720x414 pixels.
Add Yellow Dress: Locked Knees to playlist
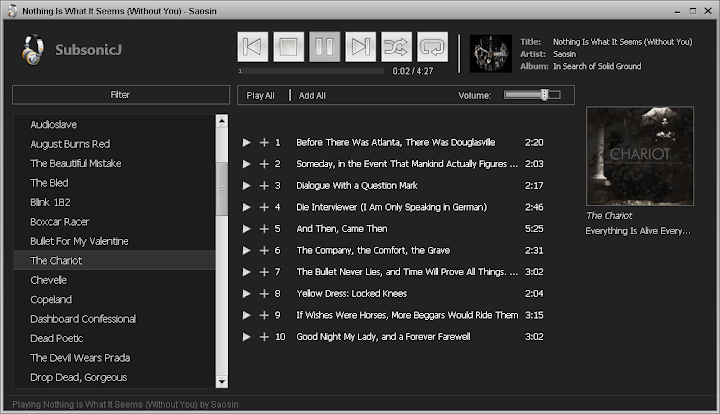pyautogui.click(x=264, y=293)
